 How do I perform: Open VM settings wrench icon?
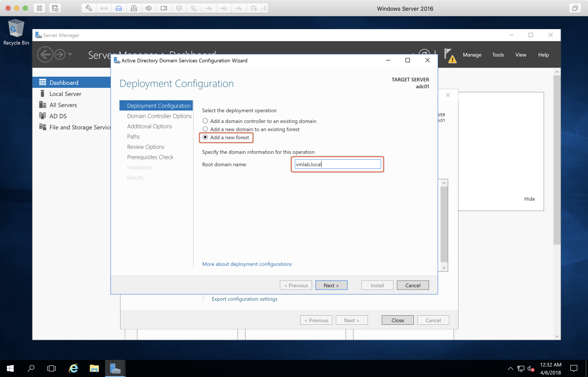pyautogui.click(x=89, y=8)
